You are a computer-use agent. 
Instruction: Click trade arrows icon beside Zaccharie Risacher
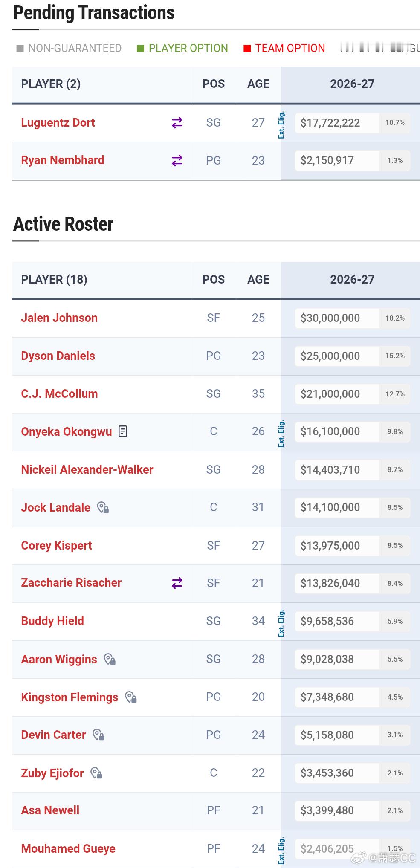[177, 583]
